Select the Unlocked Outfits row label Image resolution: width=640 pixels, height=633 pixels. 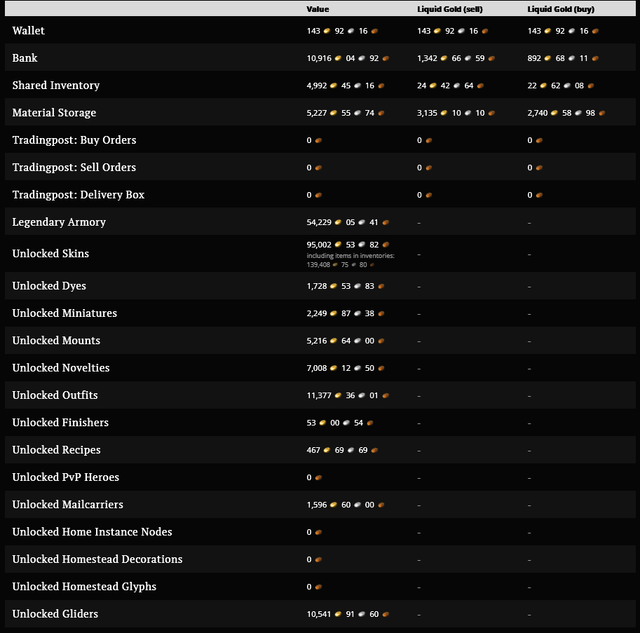55,395
